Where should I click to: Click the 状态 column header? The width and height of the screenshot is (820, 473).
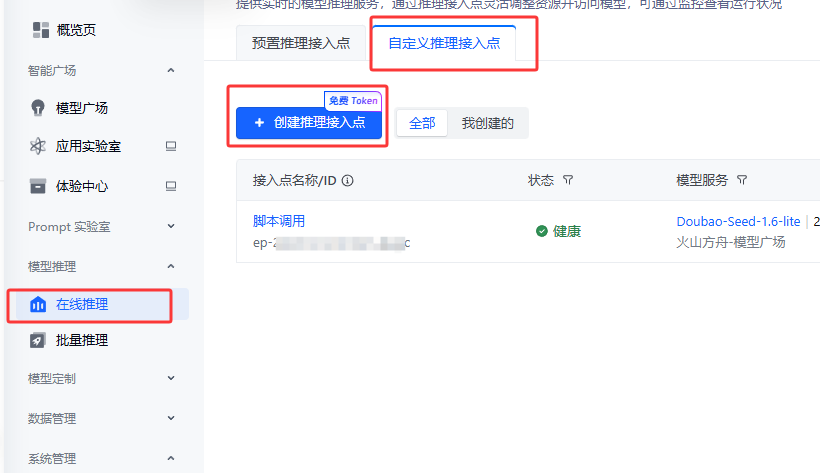pyautogui.click(x=541, y=181)
